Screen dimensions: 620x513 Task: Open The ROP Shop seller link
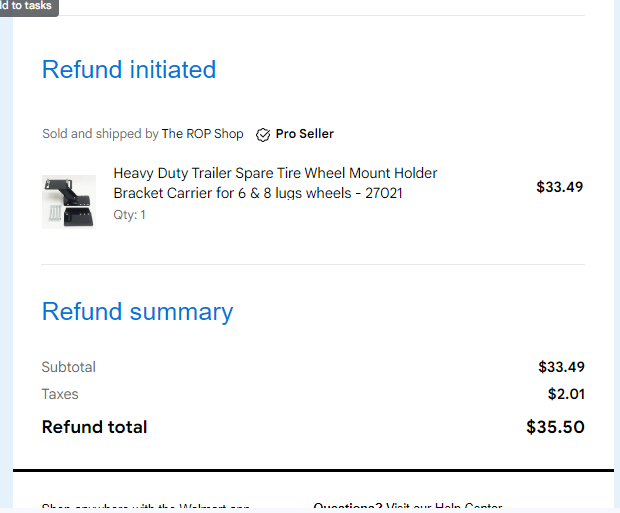202,134
